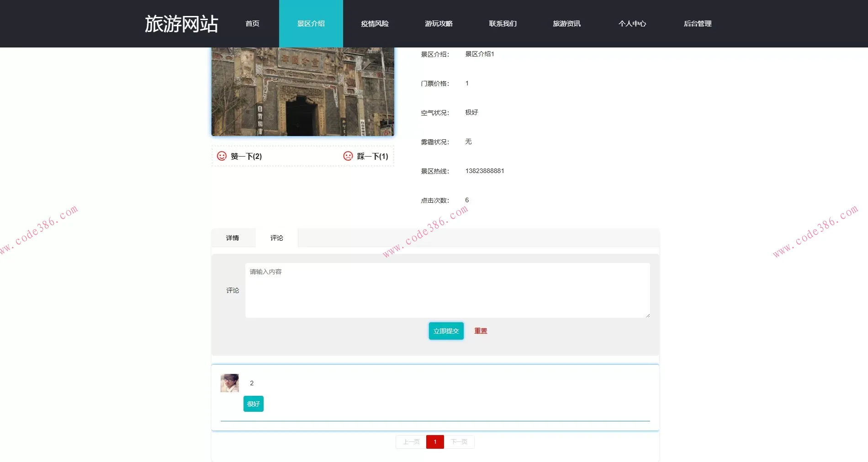Select page 1 in pagination
Image resolution: width=868 pixels, height=462 pixels.
pyautogui.click(x=435, y=441)
